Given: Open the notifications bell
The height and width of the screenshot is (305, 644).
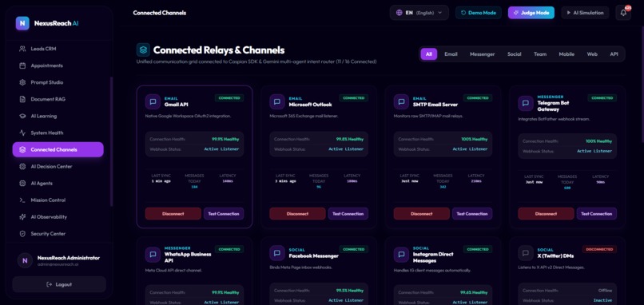Looking at the screenshot, I should tap(623, 13).
